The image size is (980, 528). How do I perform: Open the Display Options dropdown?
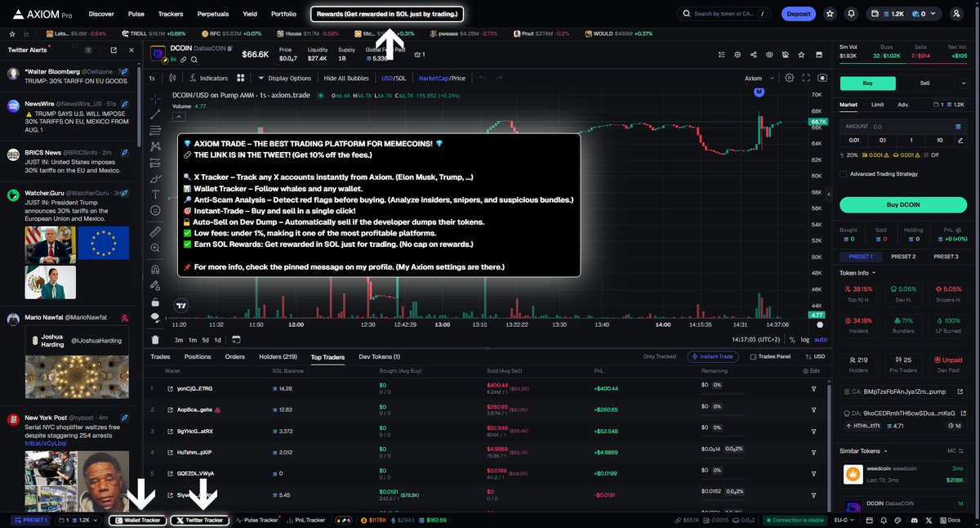point(285,78)
